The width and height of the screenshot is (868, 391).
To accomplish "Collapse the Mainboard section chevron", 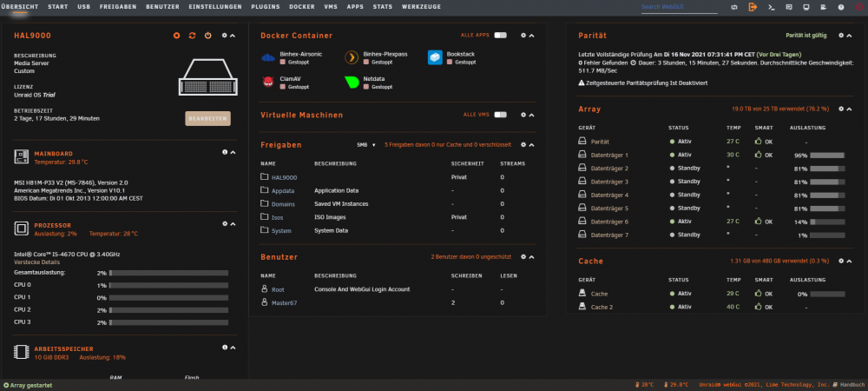I will click(233, 152).
